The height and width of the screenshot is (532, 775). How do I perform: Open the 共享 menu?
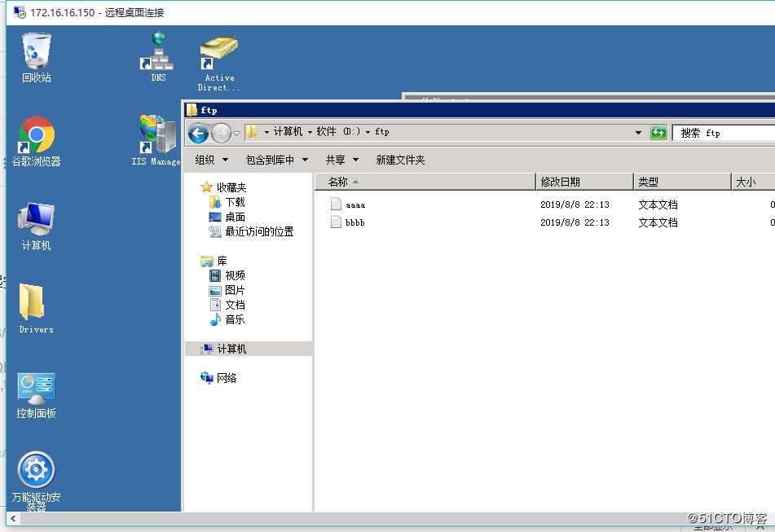pyautogui.click(x=341, y=160)
